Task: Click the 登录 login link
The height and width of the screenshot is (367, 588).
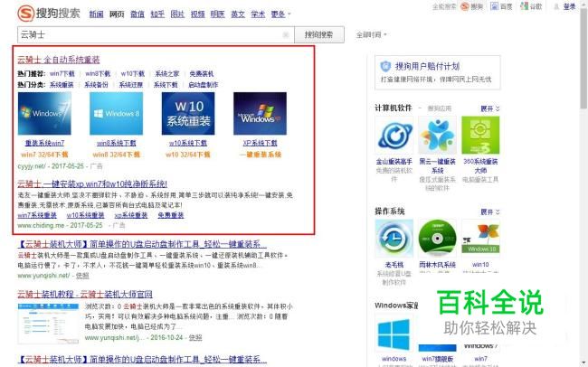Action: coord(569,6)
